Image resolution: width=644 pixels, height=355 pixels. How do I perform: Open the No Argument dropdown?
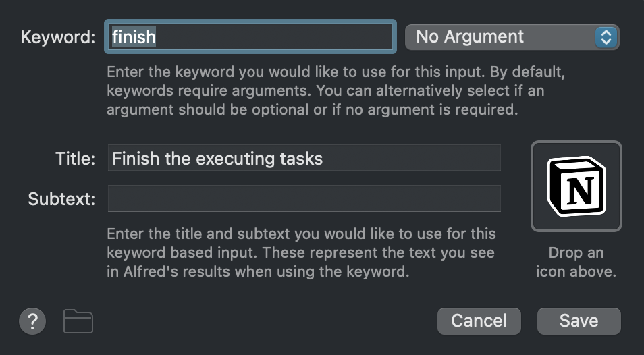click(x=512, y=37)
